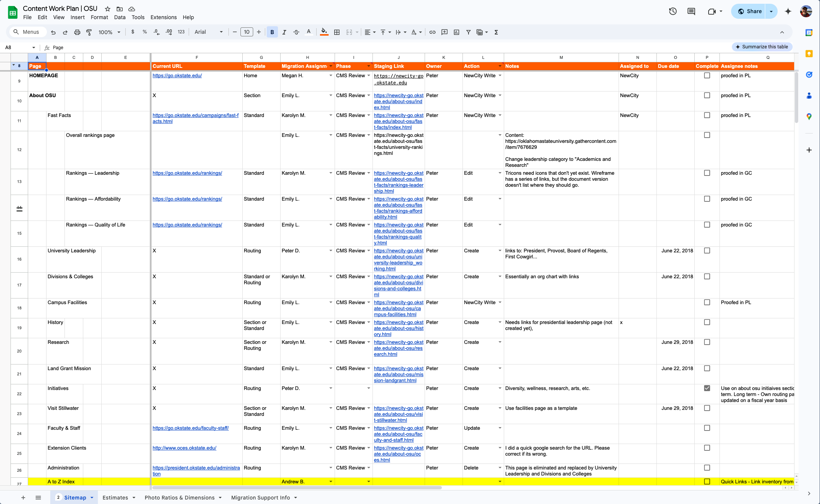
Task: Star the document Content Work Plan
Action: (x=108, y=9)
